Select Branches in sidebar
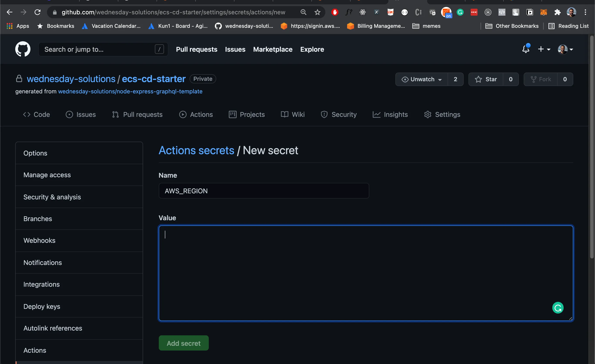 click(79, 219)
